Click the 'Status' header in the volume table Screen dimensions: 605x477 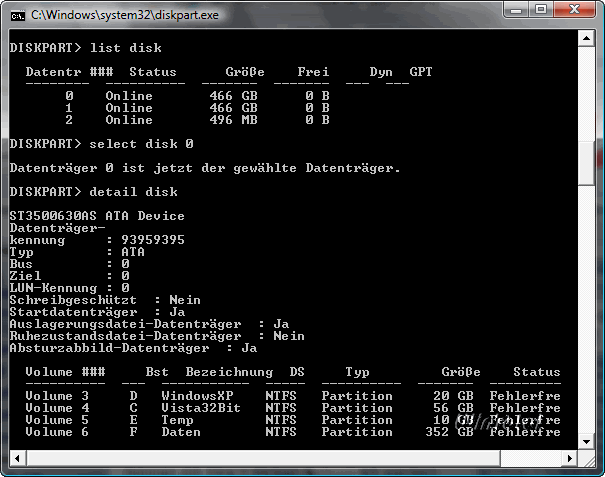point(537,372)
